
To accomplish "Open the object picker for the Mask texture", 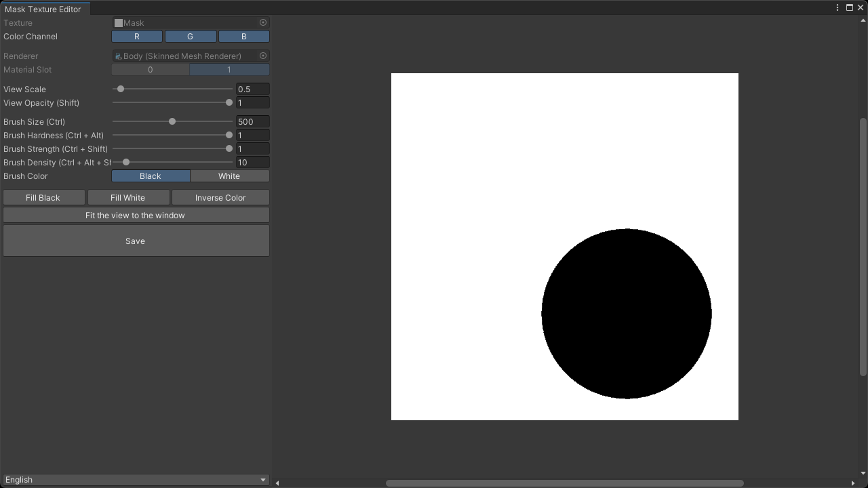I will coord(263,22).
